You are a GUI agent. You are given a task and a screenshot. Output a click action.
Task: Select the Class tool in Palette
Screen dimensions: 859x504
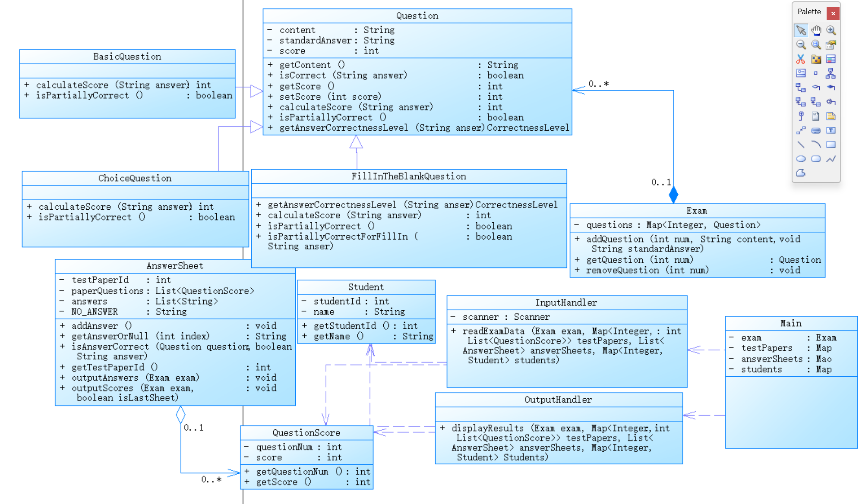[831, 59]
